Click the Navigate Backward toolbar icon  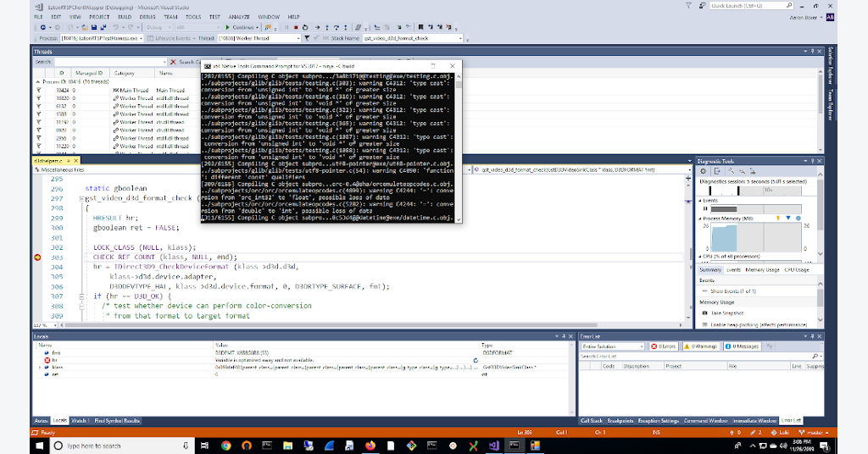[42, 27]
